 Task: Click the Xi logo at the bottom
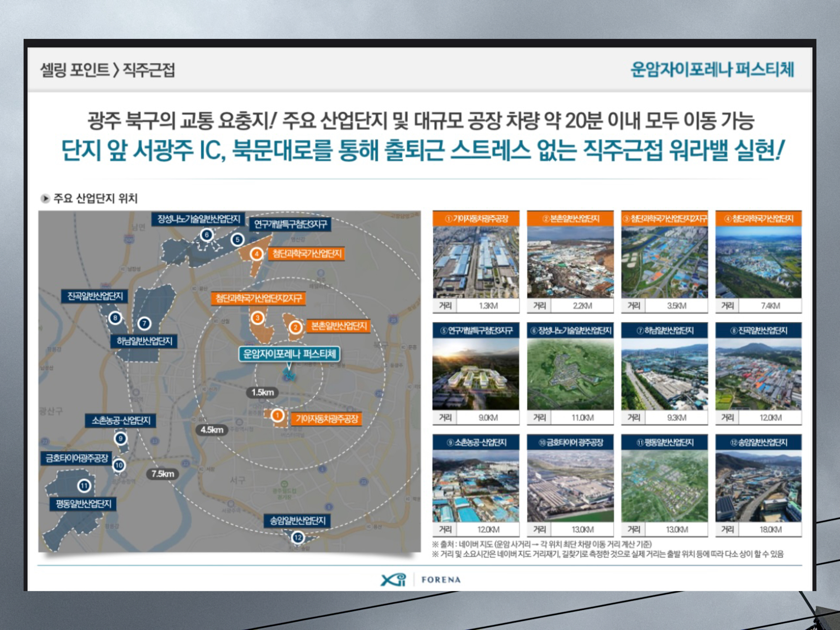click(393, 579)
